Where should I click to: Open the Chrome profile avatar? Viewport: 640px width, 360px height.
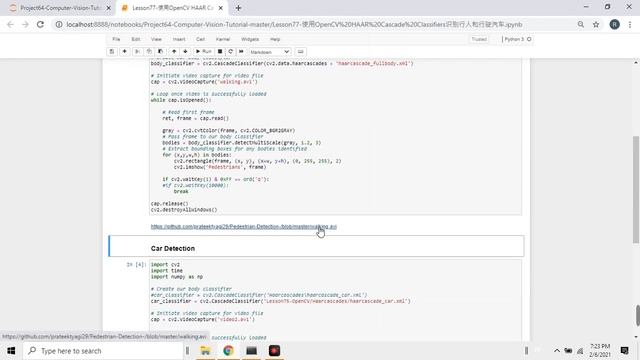click(614, 24)
